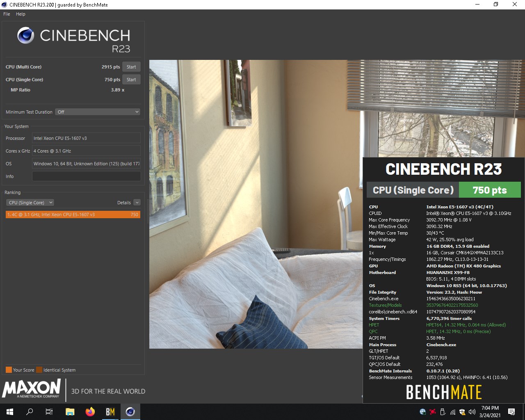Open the Wi-Fi network tray icon

pyautogui.click(x=452, y=412)
